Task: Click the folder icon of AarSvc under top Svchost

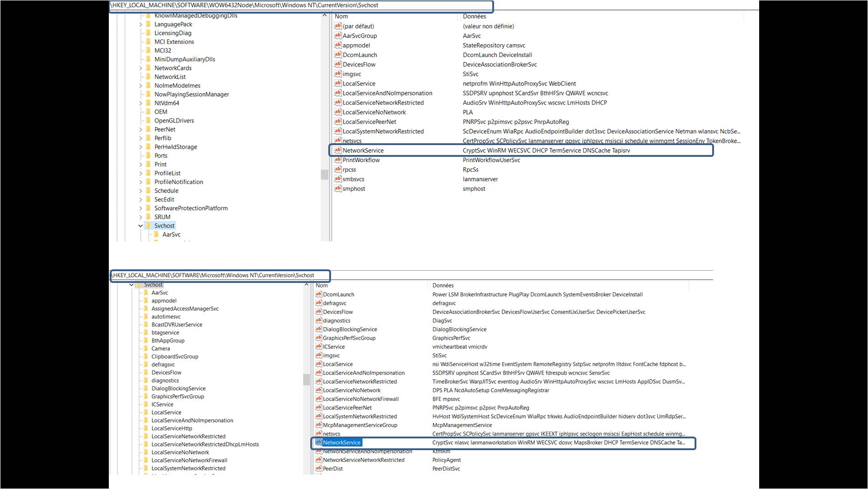Action: click(x=156, y=235)
